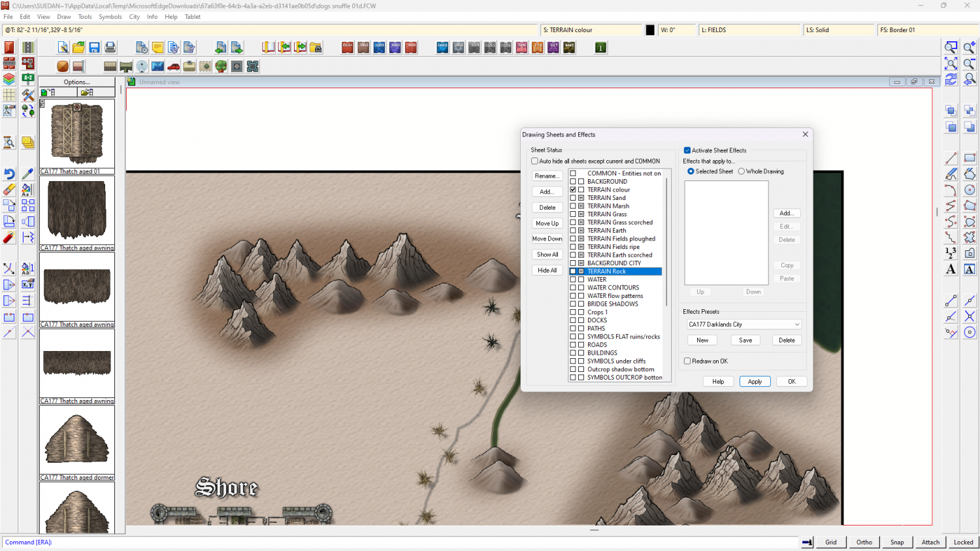Click the green number 1 toolbar icon
This screenshot has height=551, width=980.
pos(600,47)
